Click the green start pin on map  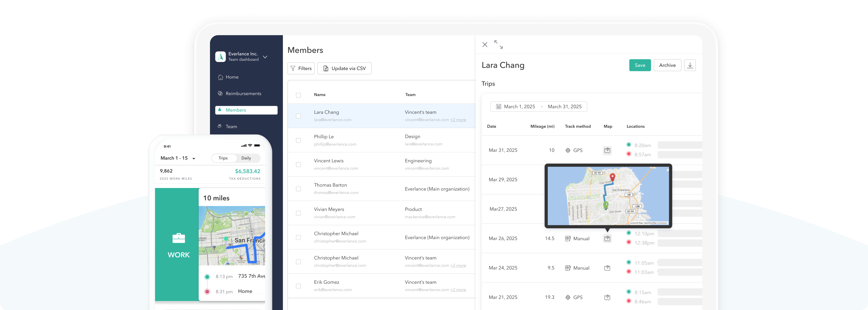pos(605,205)
